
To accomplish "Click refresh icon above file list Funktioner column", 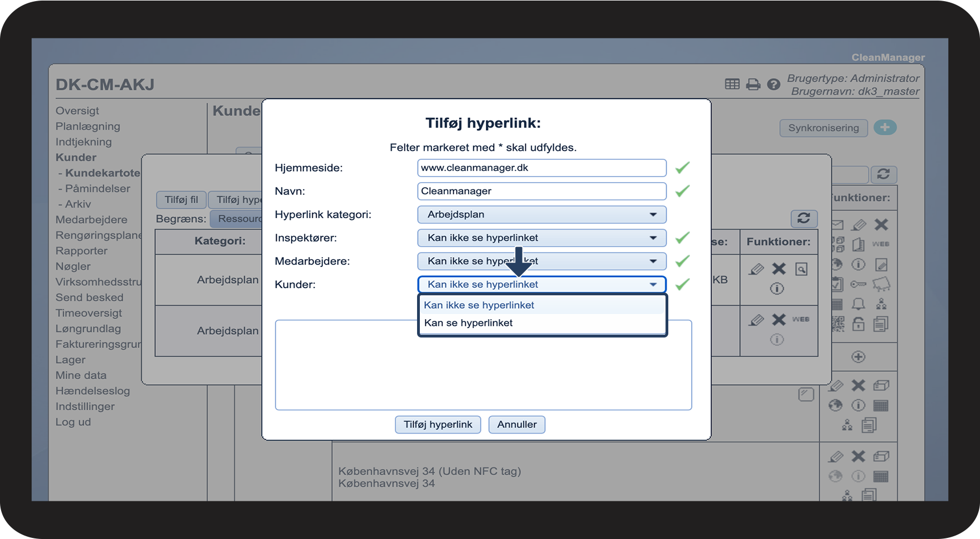I will [x=804, y=218].
